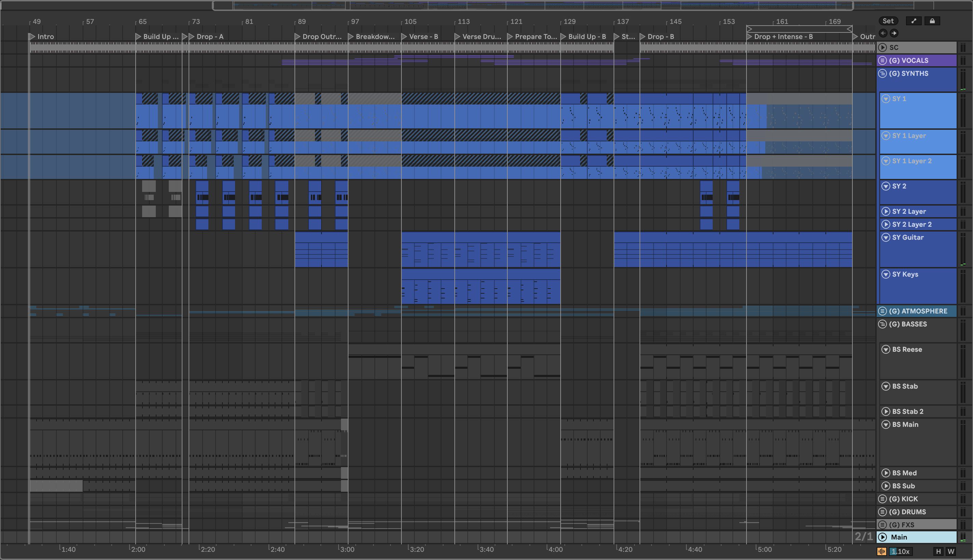Click the W optimize width button

tap(951, 551)
